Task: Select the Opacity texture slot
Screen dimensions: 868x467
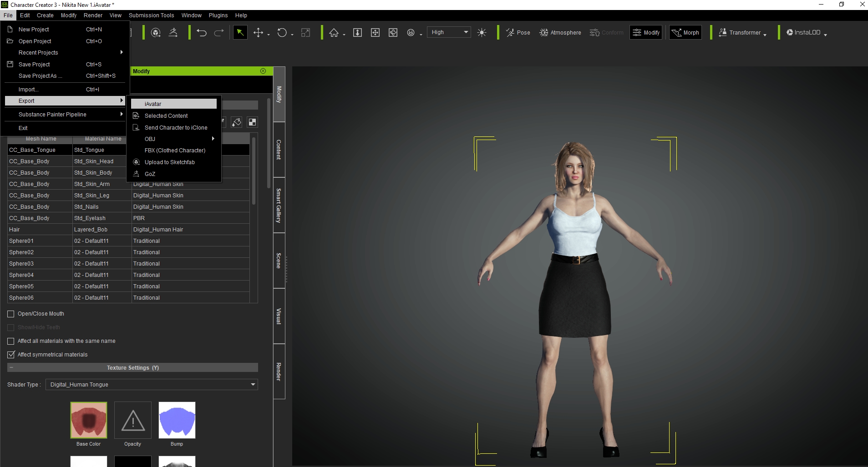Action: point(133,420)
